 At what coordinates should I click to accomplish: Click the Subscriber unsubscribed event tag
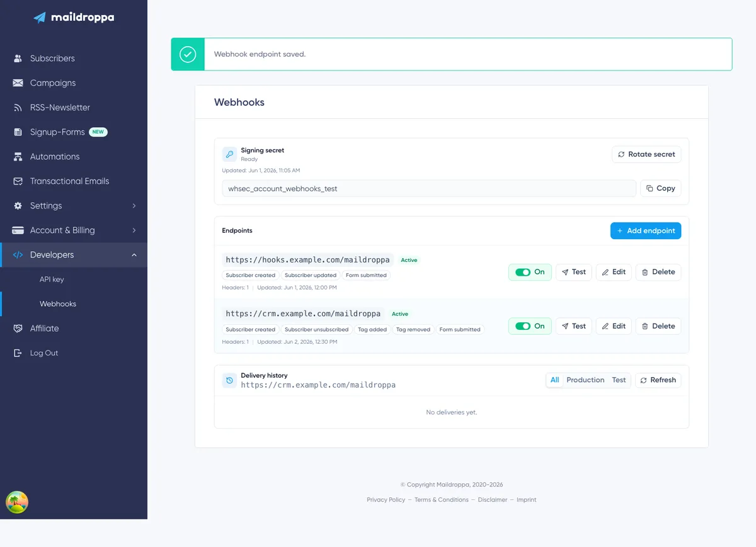[x=316, y=329]
